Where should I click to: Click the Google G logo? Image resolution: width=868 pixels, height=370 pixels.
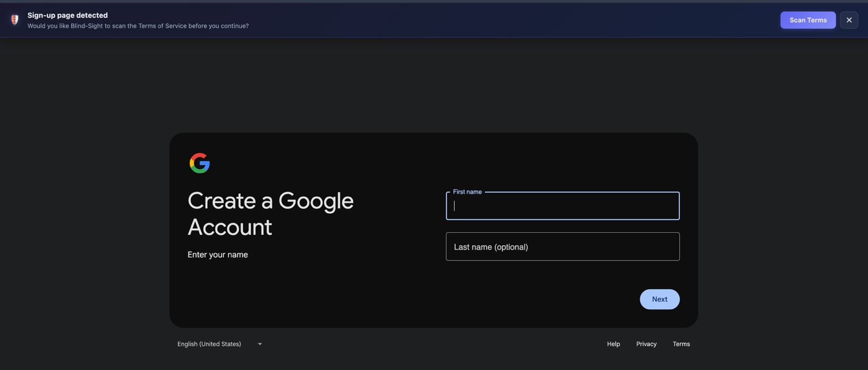200,163
